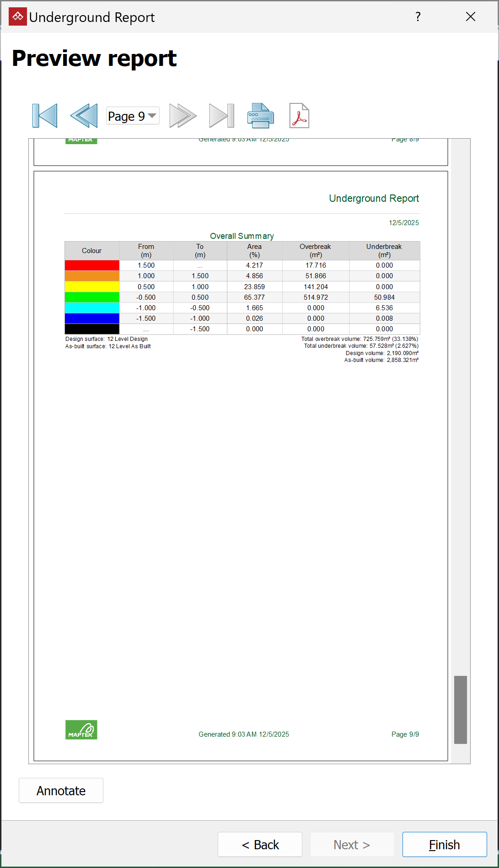
Task: Click underbreak value '6.536'
Action: point(385,308)
